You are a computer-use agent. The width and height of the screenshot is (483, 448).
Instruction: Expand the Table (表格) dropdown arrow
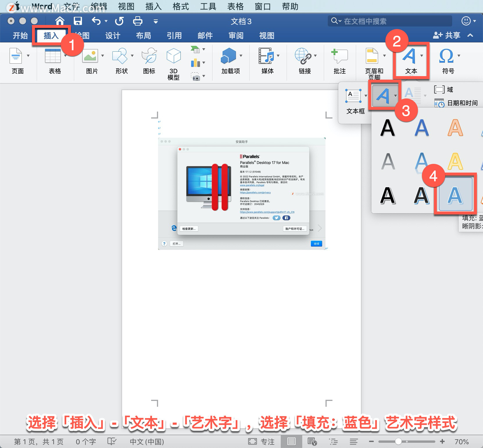coord(65,55)
